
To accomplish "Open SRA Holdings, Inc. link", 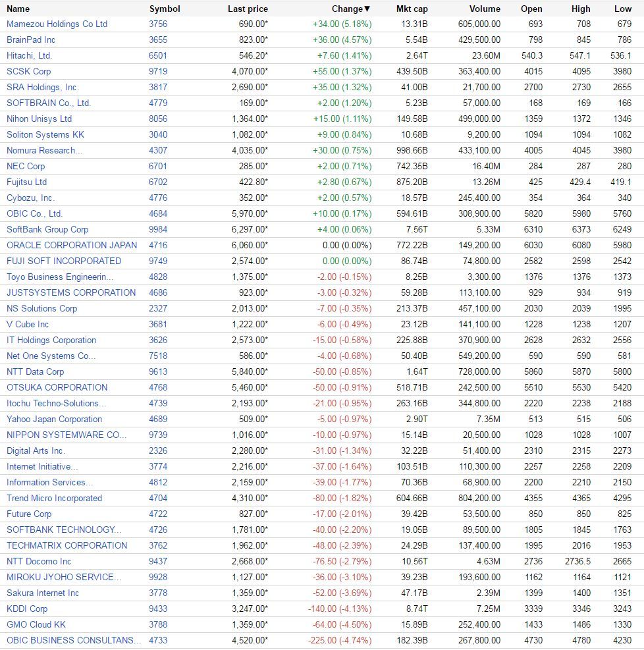I will click(x=43, y=87).
